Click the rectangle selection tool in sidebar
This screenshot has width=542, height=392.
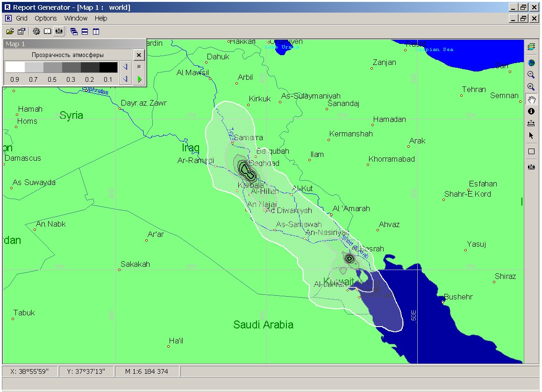click(531, 151)
